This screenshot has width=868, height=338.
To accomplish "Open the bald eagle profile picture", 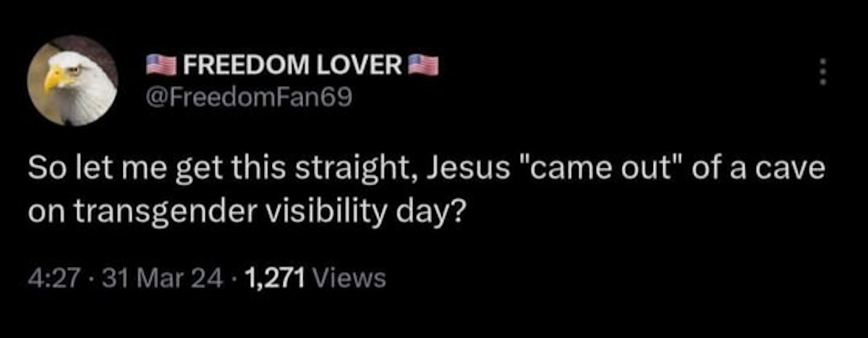I will [x=72, y=80].
